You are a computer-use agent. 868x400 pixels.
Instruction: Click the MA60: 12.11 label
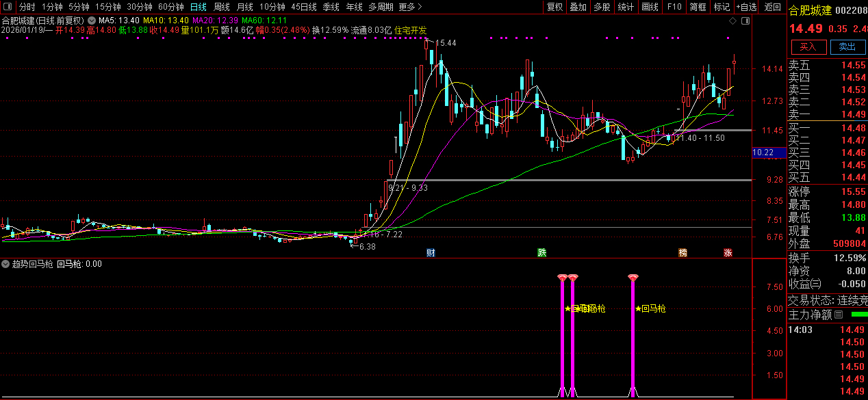tap(264, 21)
